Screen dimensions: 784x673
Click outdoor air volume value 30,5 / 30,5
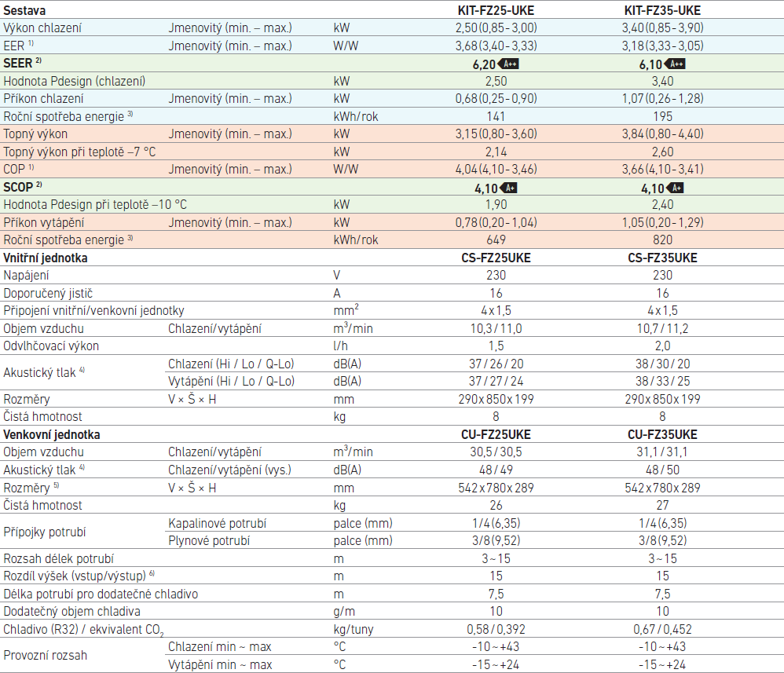click(496, 452)
